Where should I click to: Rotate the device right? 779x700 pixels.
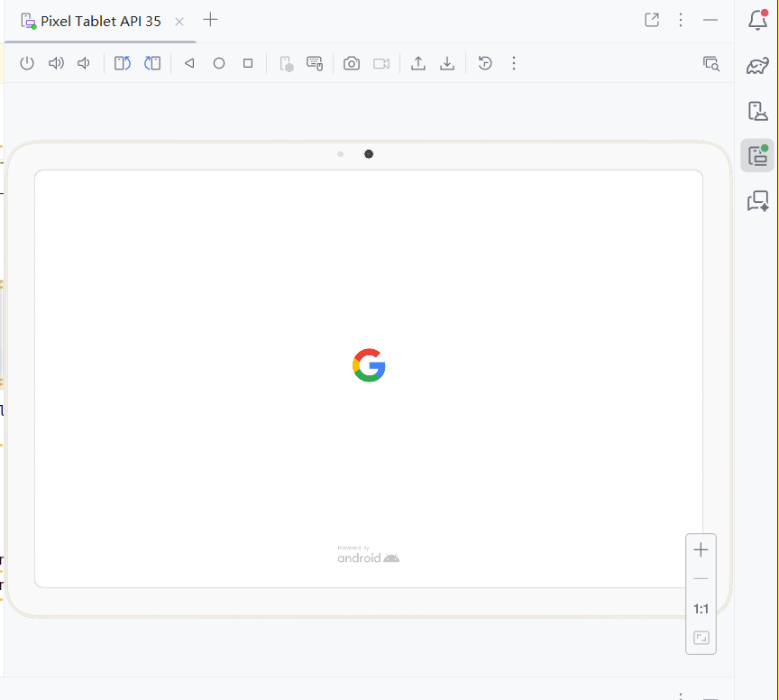click(x=152, y=63)
